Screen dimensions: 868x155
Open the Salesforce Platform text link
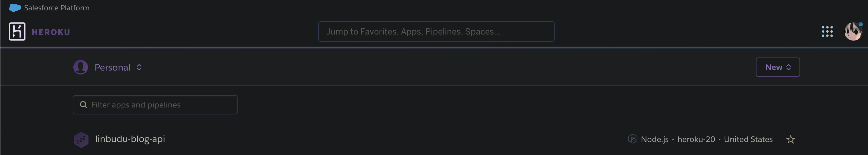click(57, 8)
